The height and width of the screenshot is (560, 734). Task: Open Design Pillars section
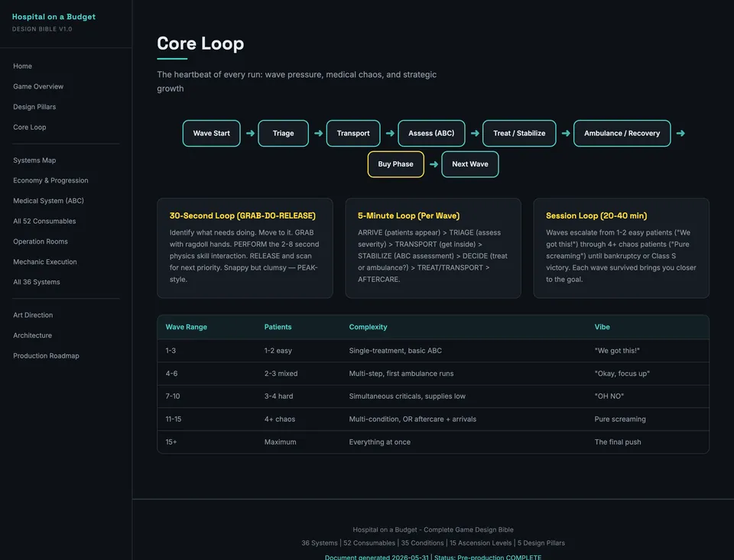pyautogui.click(x=34, y=107)
